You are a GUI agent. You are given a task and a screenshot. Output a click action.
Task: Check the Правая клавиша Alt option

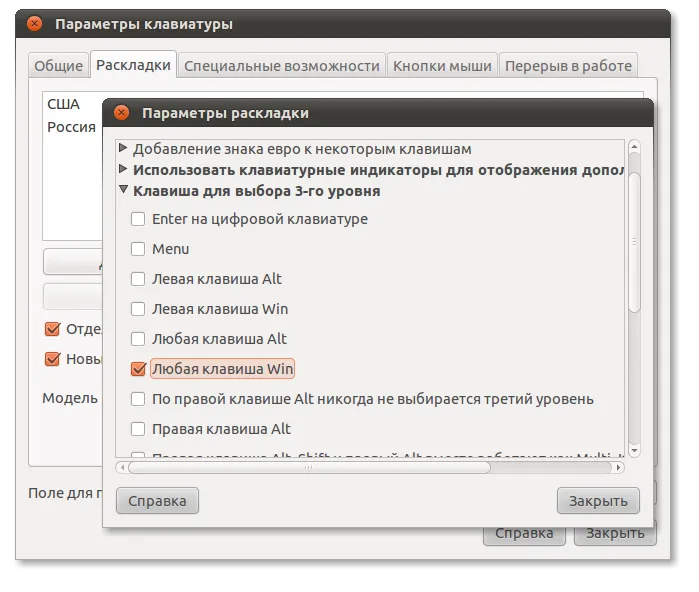click(138, 429)
